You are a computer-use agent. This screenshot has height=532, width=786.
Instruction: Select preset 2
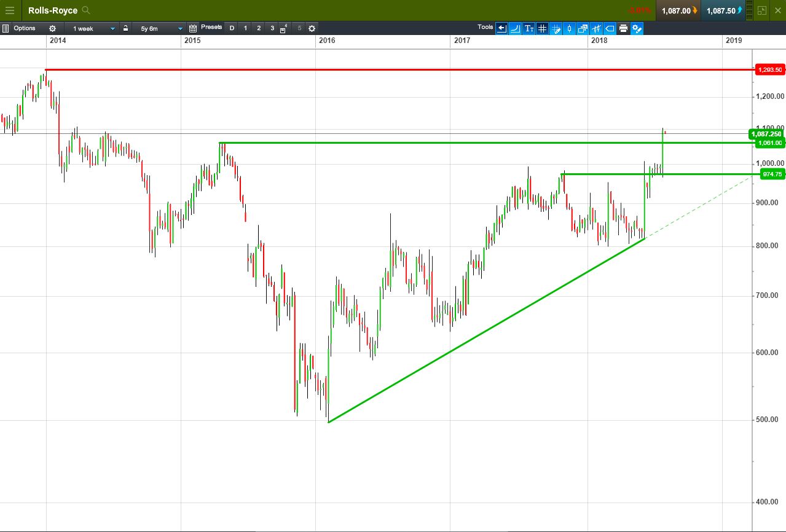pyautogui.click(x=259, y=28)
